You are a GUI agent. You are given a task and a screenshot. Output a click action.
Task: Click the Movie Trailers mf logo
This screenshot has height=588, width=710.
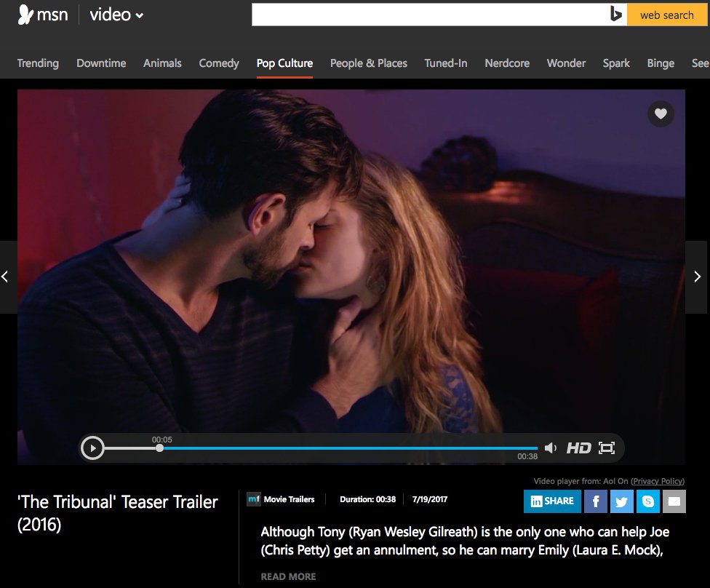pos(254,499)
